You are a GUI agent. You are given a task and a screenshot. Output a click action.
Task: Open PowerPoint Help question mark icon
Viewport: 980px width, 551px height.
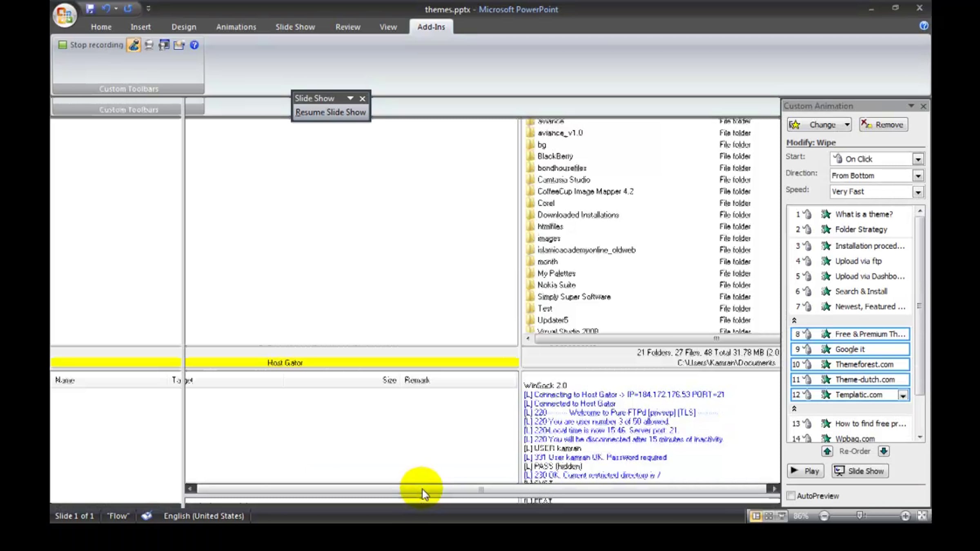click(x=924, y=26)
